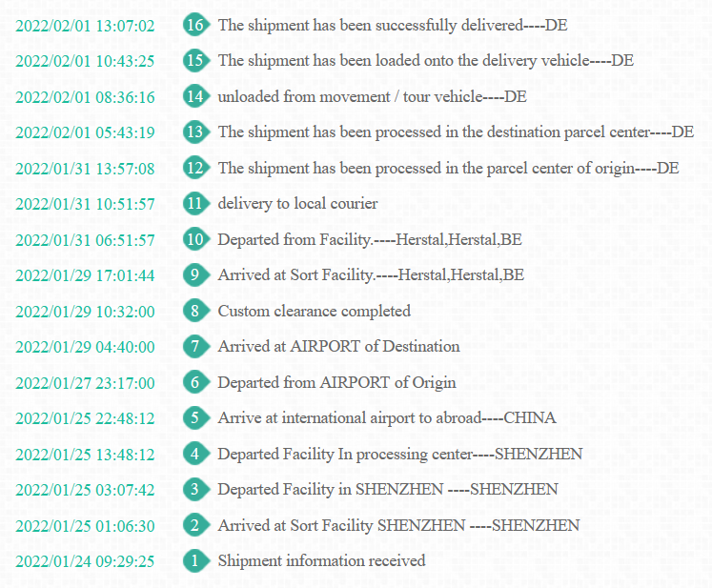Click 'Departed from AIRPORT of Origin' entry
The image size is (712, 588).
(x=336, y=383)
